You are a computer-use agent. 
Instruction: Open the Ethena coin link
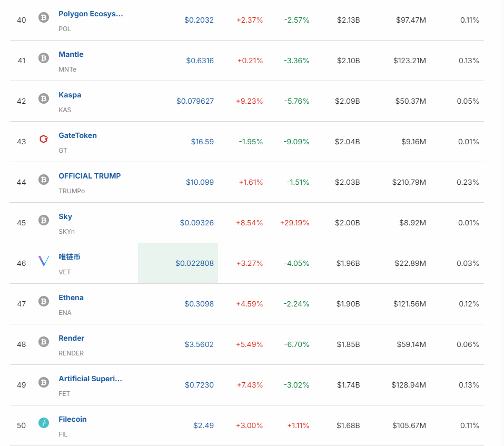coord(71,298)
